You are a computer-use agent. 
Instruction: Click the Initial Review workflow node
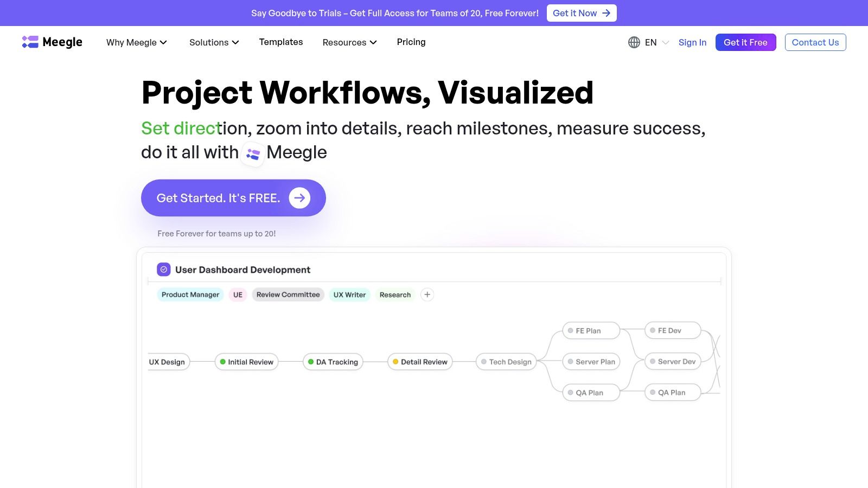[246, 362]
